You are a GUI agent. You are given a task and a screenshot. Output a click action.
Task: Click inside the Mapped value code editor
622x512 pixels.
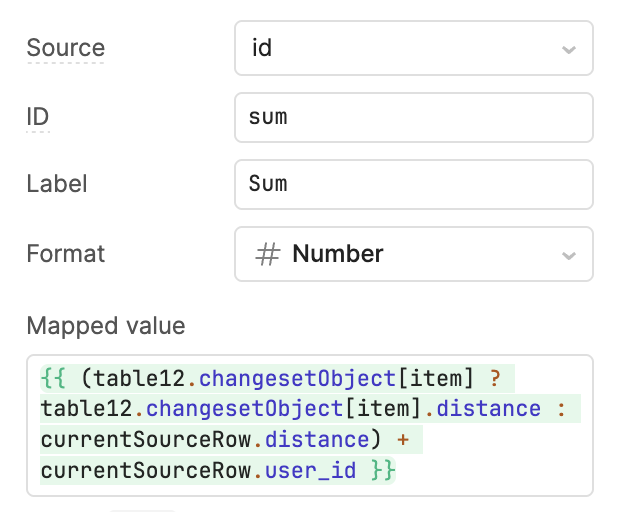310,424
